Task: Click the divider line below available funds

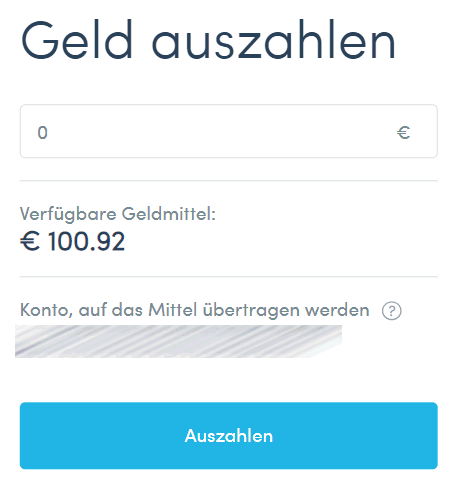Action: tap(228, 276)
